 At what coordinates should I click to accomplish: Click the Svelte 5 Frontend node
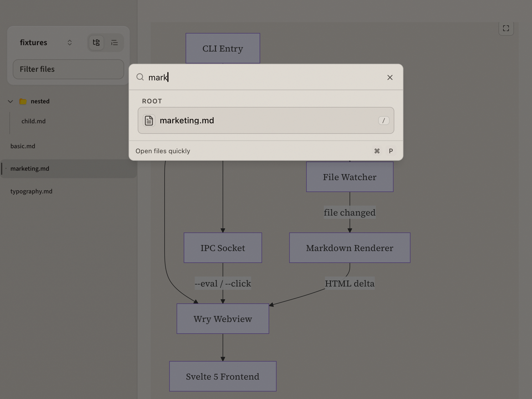[x=222, y=376]
